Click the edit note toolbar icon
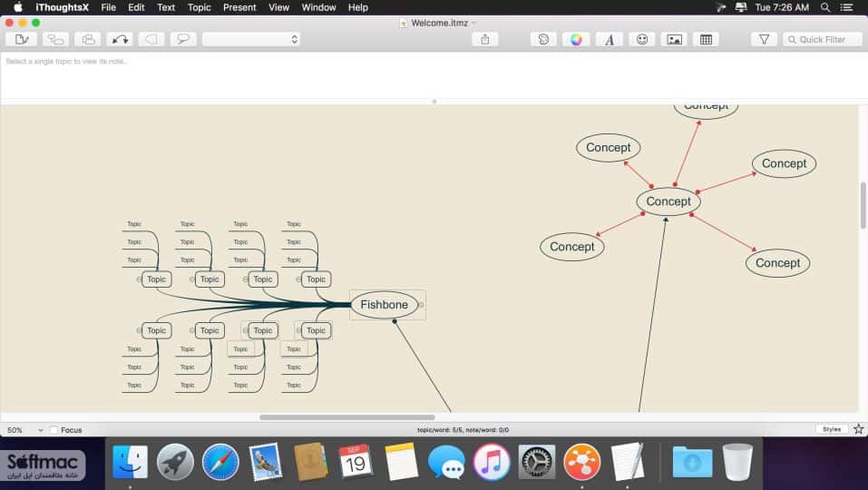 22,39
